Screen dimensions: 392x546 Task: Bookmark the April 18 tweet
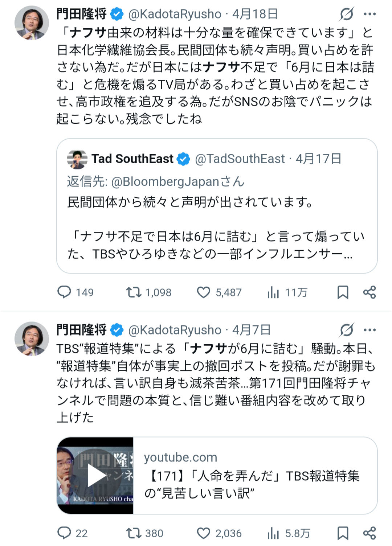click(343, 292)
